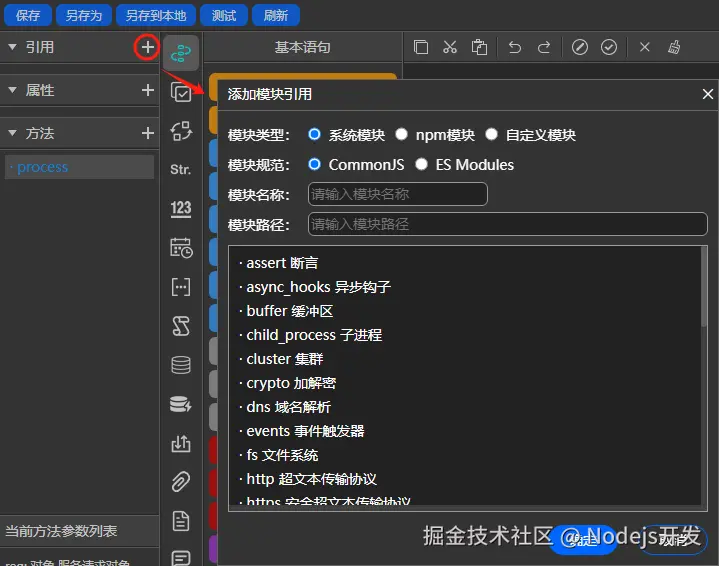Image resolution: width=719 pixels, height=566 pixels.
Task: Click the 刷新 button
Action: coord(276,15)
